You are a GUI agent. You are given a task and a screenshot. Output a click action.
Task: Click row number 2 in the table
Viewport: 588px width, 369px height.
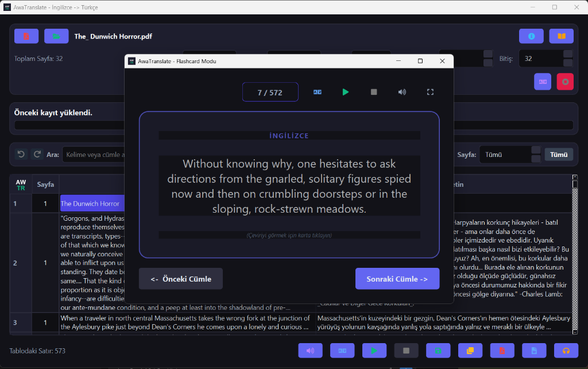[x=15, y=263]
